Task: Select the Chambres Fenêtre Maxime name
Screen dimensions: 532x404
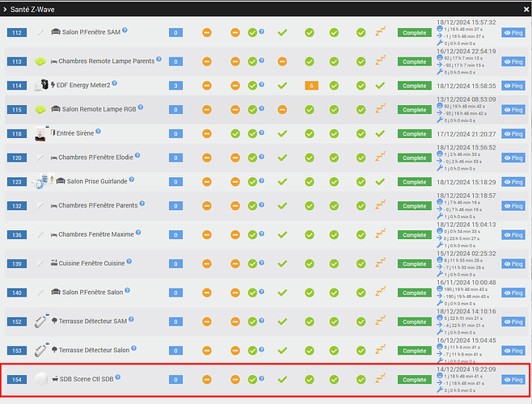Action: coord(96,235)
